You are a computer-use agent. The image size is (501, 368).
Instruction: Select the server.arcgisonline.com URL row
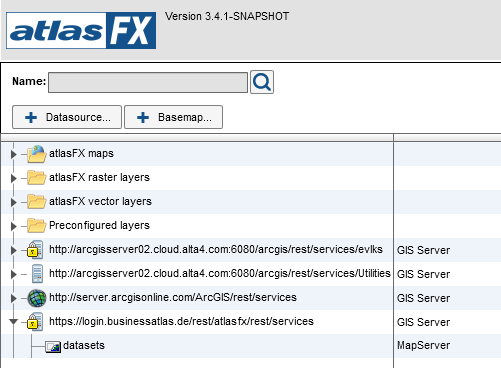(x=173, y=297)
